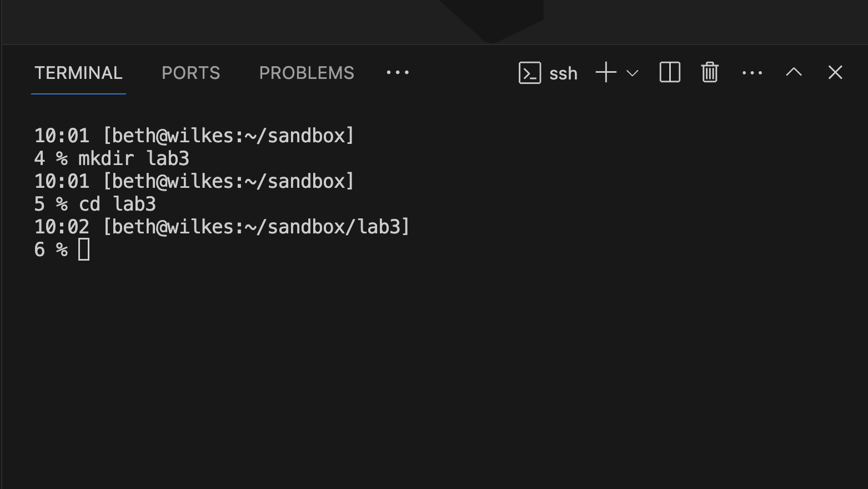Click the editor area above the panel
The image size is (868, 489).
coord(222,21)
